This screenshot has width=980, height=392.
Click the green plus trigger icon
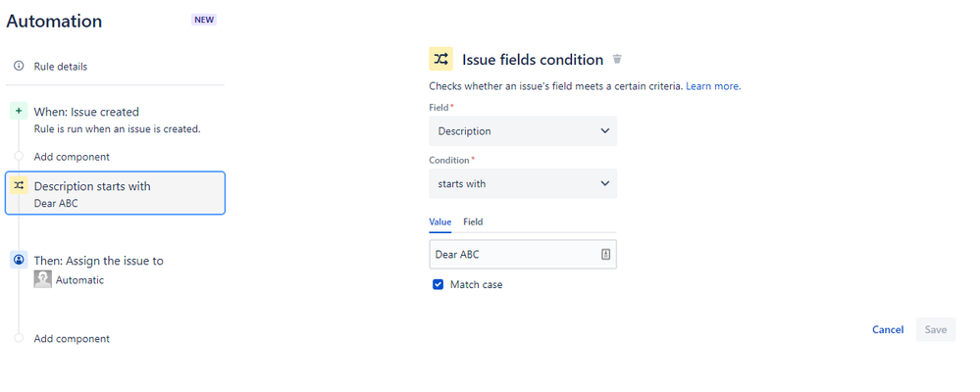pos(19,112)
